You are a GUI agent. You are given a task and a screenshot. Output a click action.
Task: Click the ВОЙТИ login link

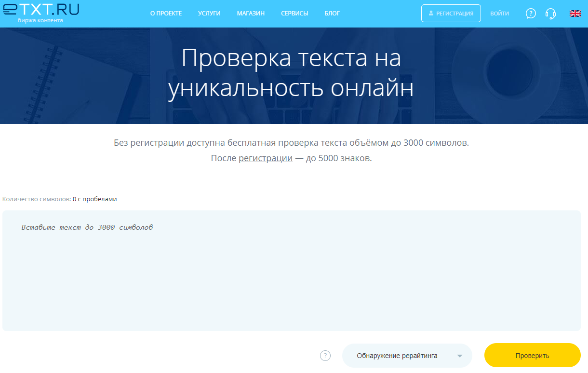click(499, 14)
